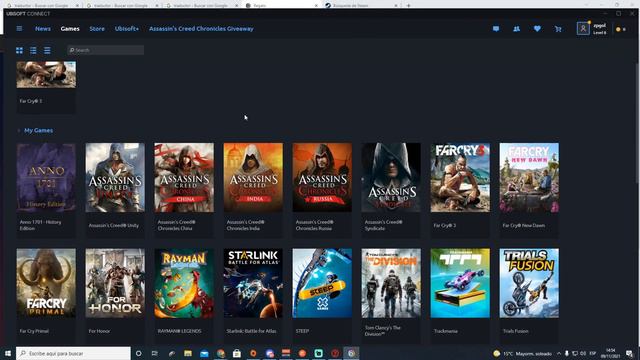Open the friends list icon
The width and height of the screenshot is (640, 360).
(516, 29)
